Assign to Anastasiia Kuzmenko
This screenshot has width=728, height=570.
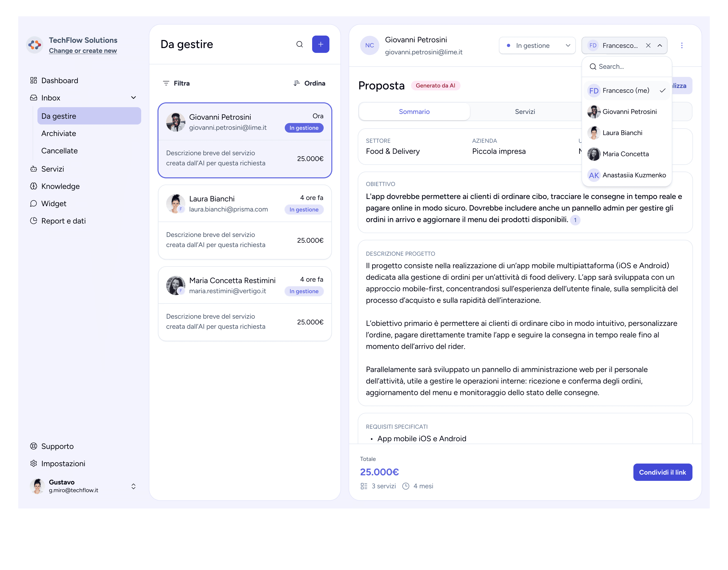click(634, 175)
